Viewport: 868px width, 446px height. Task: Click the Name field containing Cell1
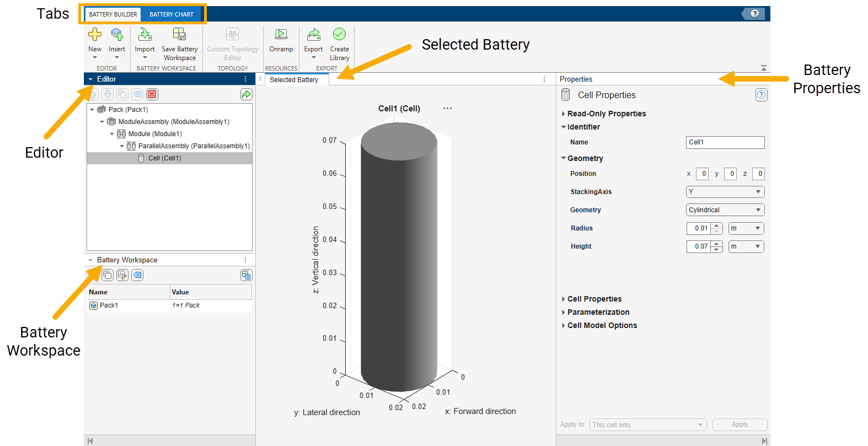click(725, 142)
